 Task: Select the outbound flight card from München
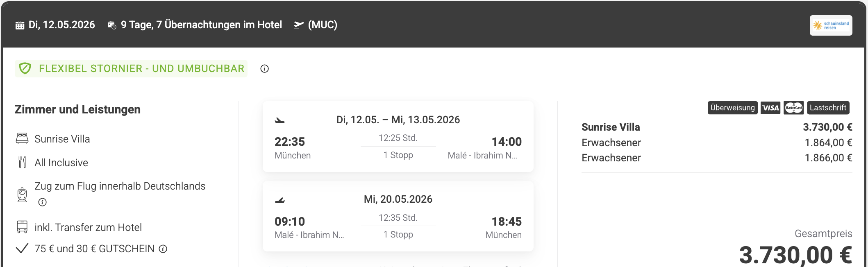click(398, 137)
